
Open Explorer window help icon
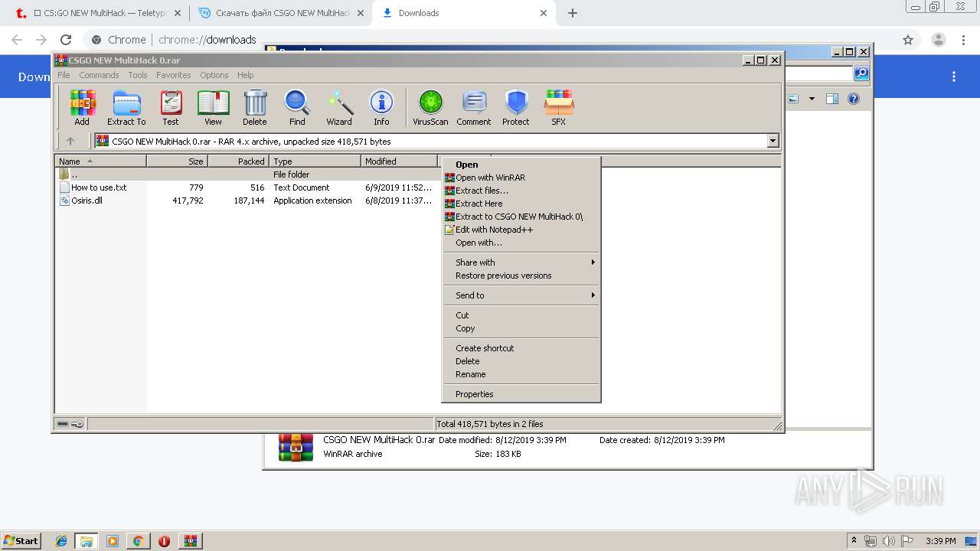pyautogui.click(x=854, y=99)
